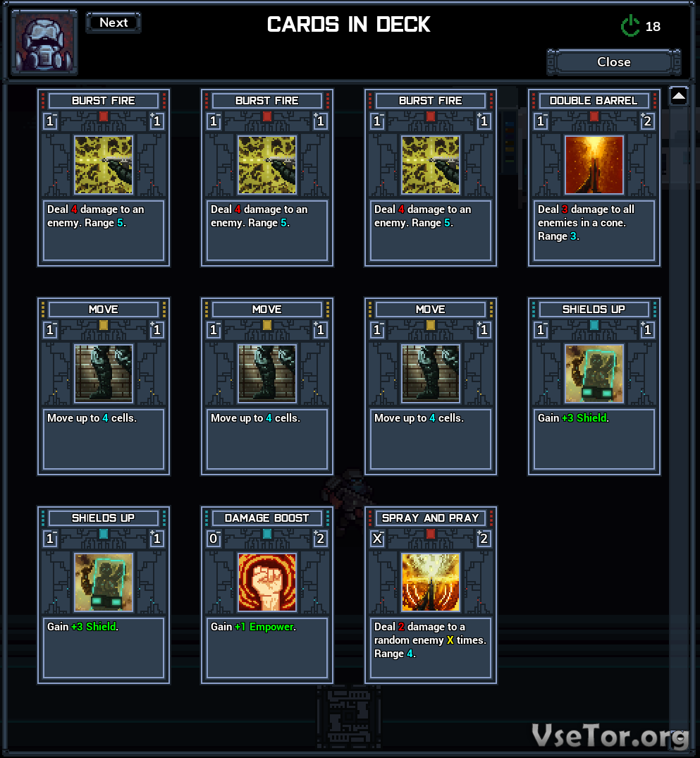This screenshot has height=758, width=700.
Task: Select the third Move card title
Action: pyautogui.click(x=430, y=310)
